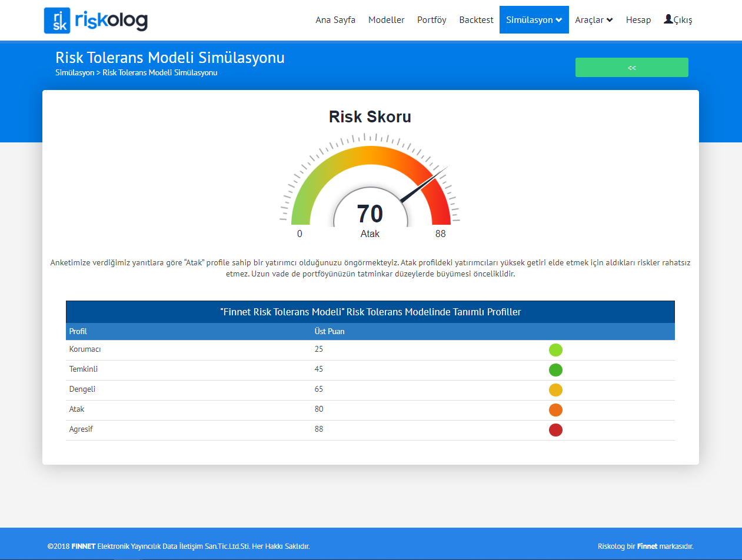Select the yellow Dengeli color dot
This screenshot has height=560, width=742.
(x=555, y=390)
